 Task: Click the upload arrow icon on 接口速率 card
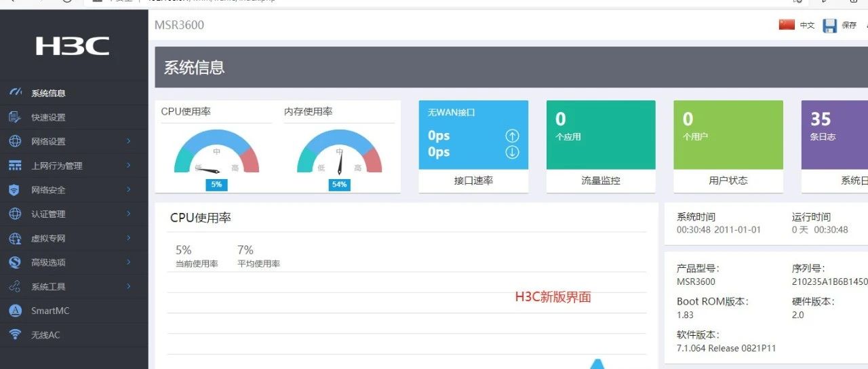click(x=513, y=136)
